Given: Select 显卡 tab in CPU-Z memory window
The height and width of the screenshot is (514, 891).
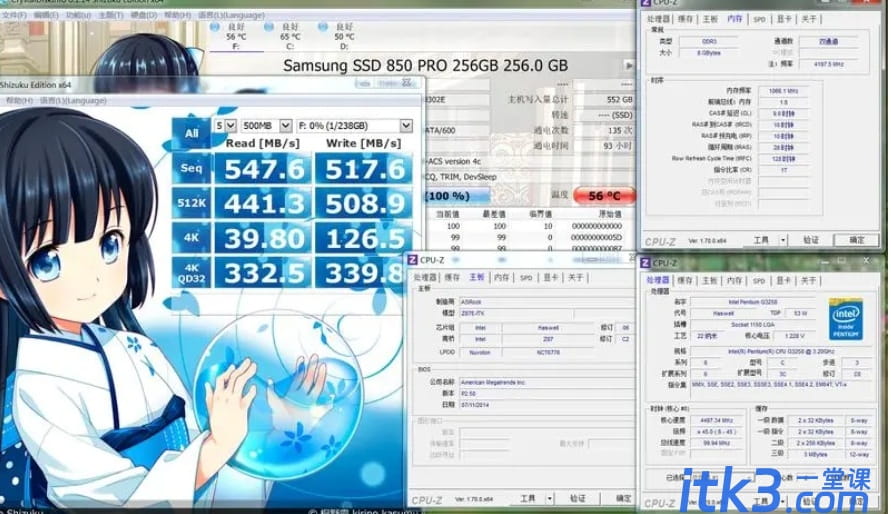Looking at the screenshot, I should (x=784, y=19).
